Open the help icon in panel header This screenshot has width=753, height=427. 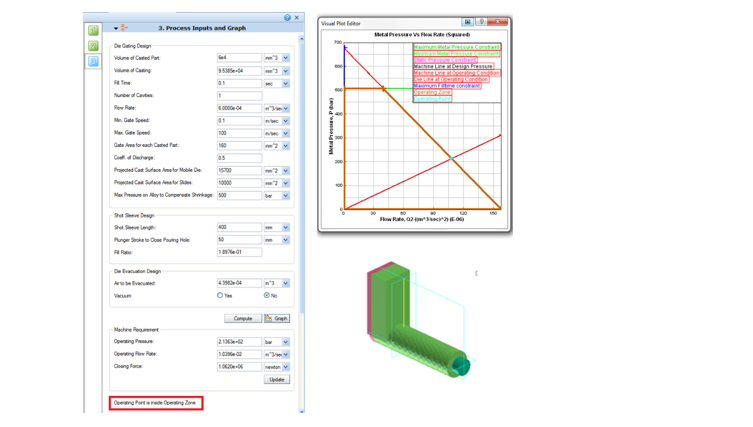click(287, 17)
